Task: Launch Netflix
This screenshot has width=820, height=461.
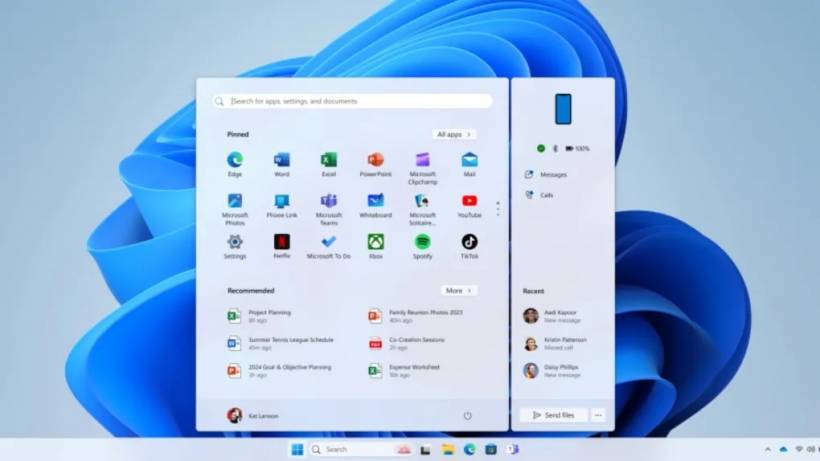Action: coord(281,246)
